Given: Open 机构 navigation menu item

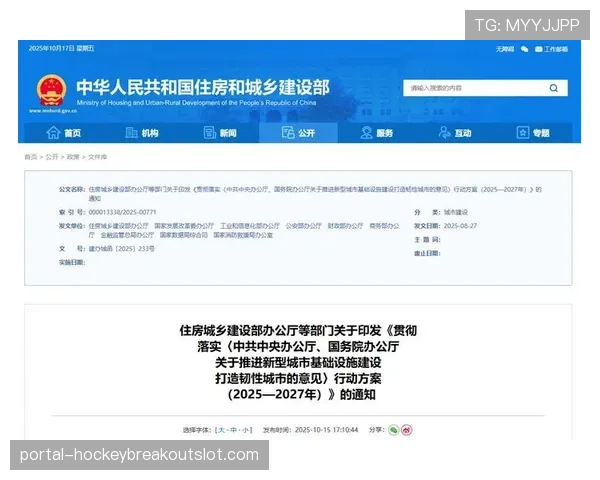Looking at the screenshot, I should point(142,133).
